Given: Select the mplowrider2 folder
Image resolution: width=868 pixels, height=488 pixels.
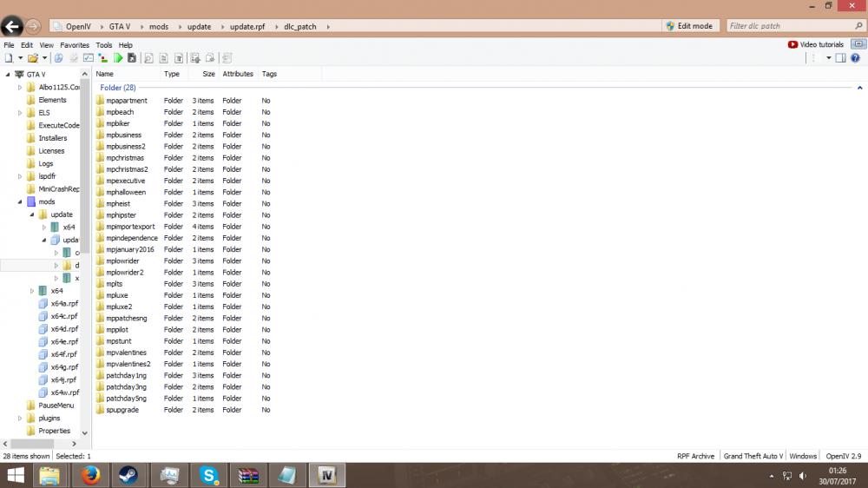Looking at the screenshot, I should pyautogui.click(x=124, y=272).
